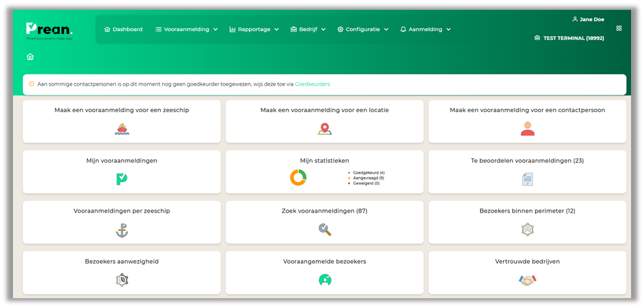
Task: Open the Configuratie dropdown menu
Action: [363, 29]
